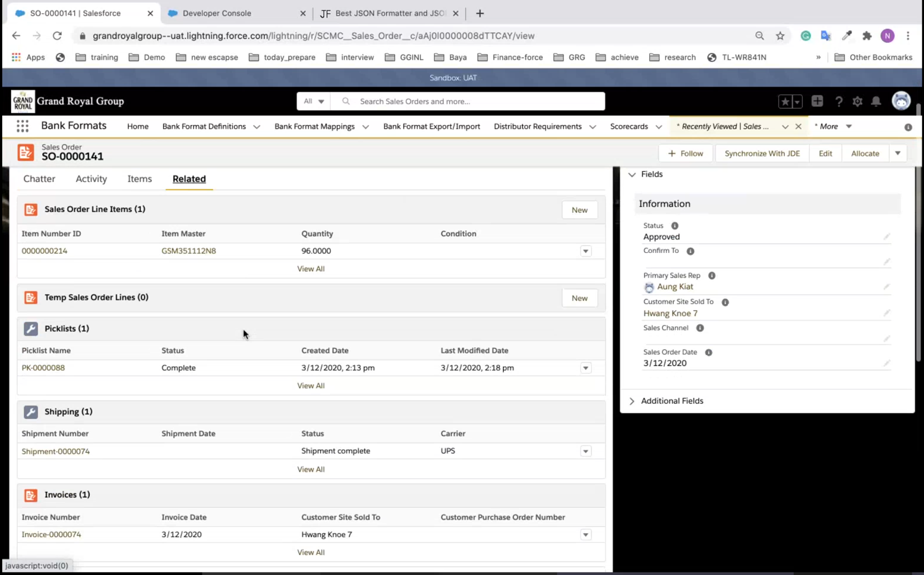This screenshot has height=575, width=924.
Task: Collapse the Fields section
Action: [632, 174]
